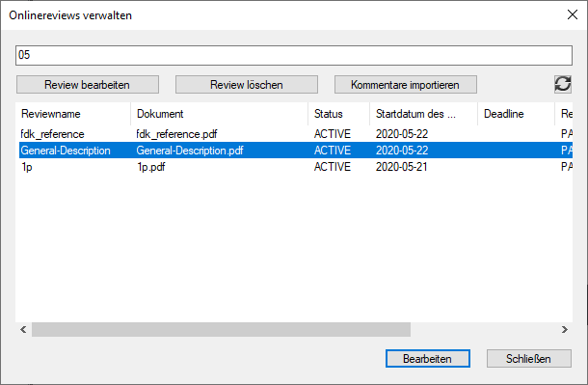Click Review löschen button
Viewport: 588px width, 385px height.
pyautogui.click(x=247, y=85)
